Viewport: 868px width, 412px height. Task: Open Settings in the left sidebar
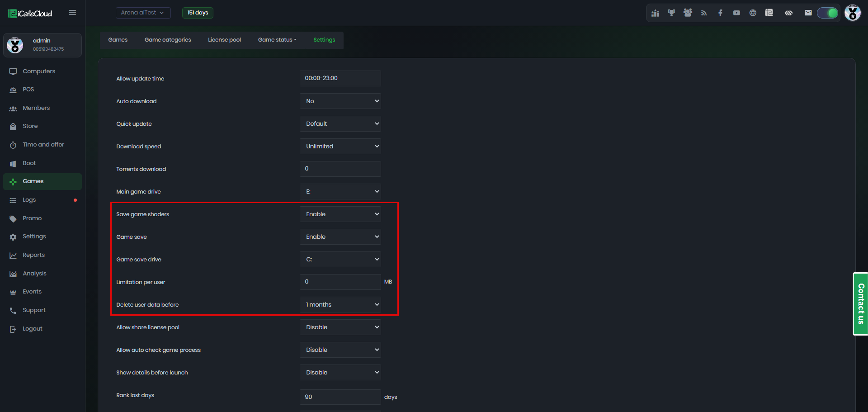[42, 237]
